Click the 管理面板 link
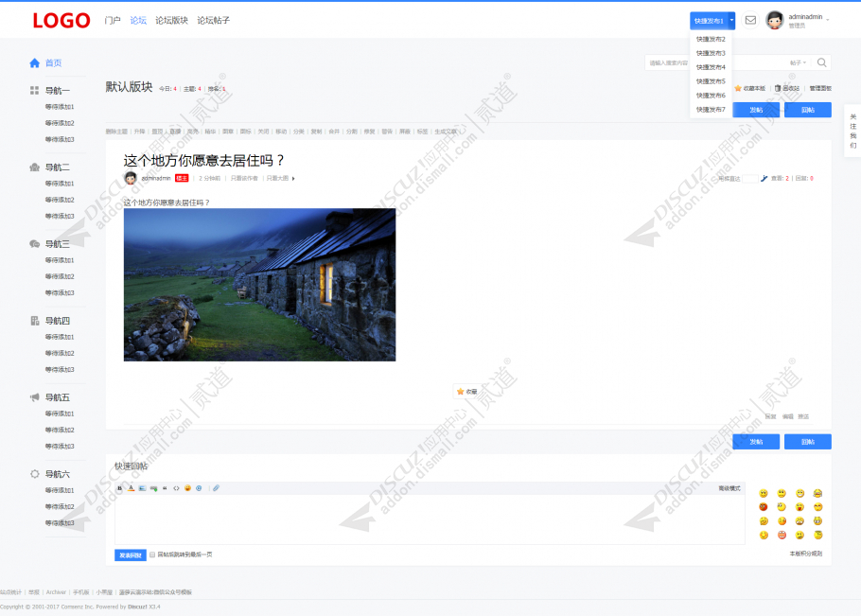Viewport: 861px width, 616px height. (x=820, y=88)
